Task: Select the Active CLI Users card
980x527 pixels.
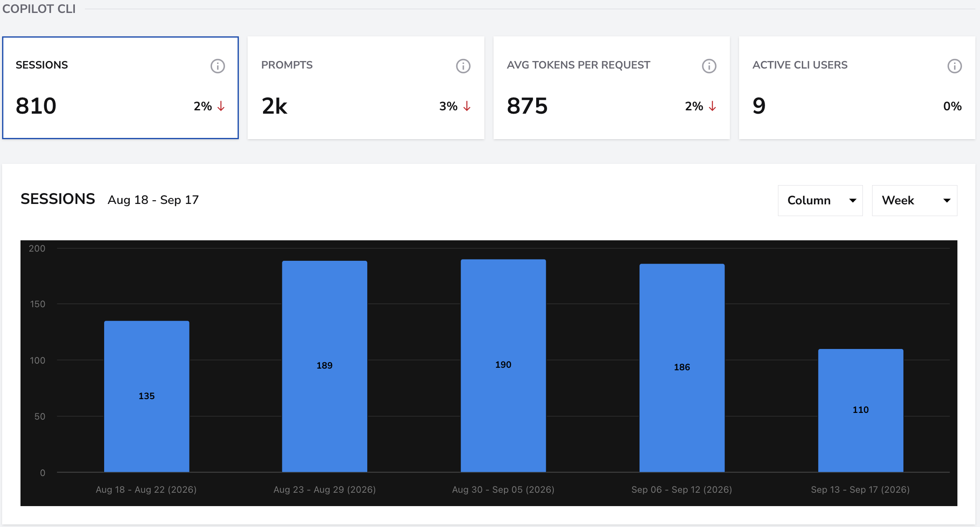Action: coord(857,88)
